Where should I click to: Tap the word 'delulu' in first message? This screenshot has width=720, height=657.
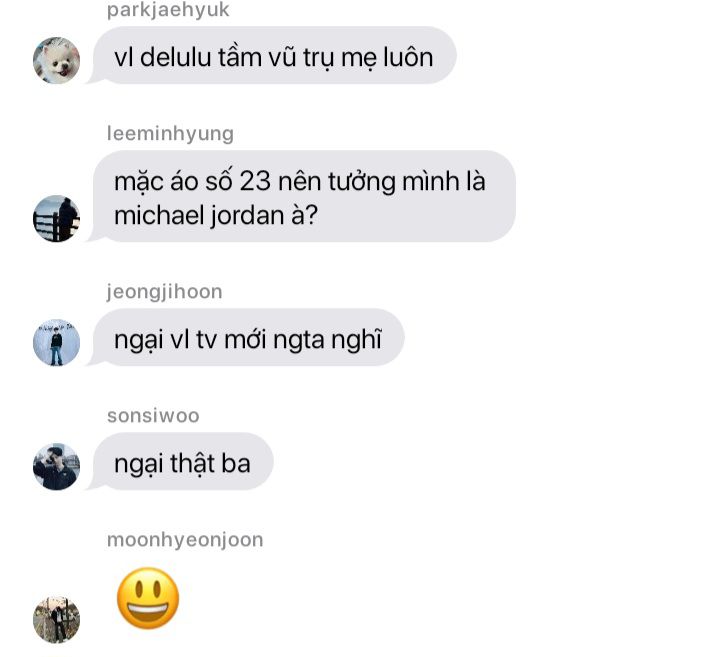[x=176, y=57]
